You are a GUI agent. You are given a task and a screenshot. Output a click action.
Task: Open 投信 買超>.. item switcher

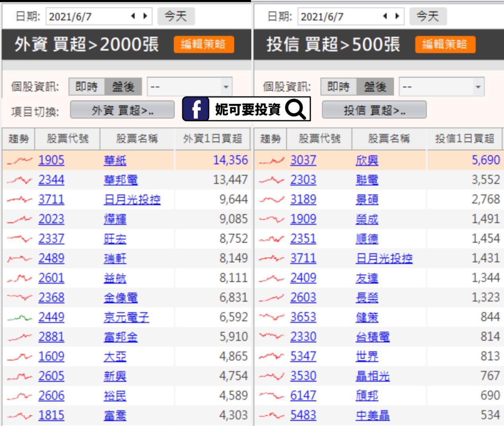[374, 110]
